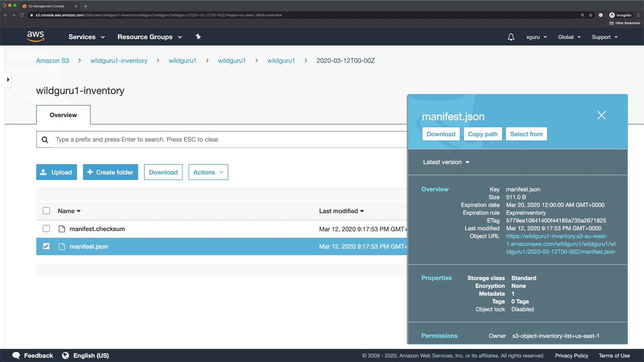Click the Owner value s3-object-inventory-list+us-east-1
The image size is (644, 362).
tap(555, 336)
